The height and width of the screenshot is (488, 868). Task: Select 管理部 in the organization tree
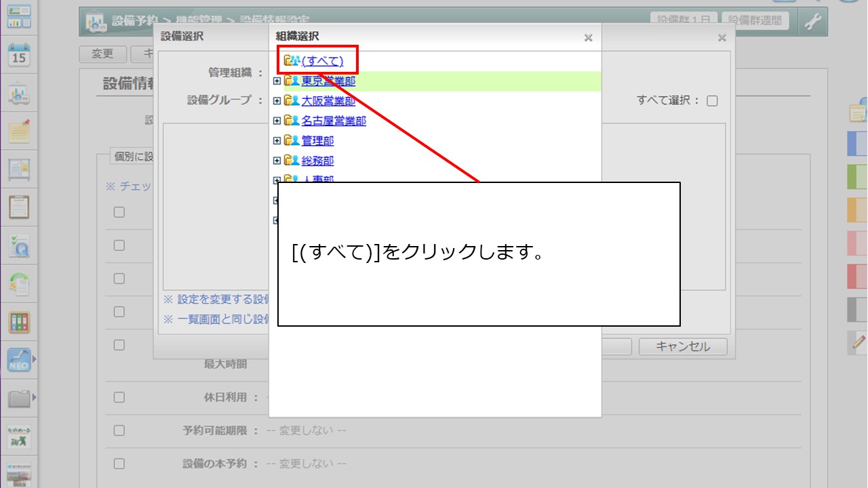point(317,141)
